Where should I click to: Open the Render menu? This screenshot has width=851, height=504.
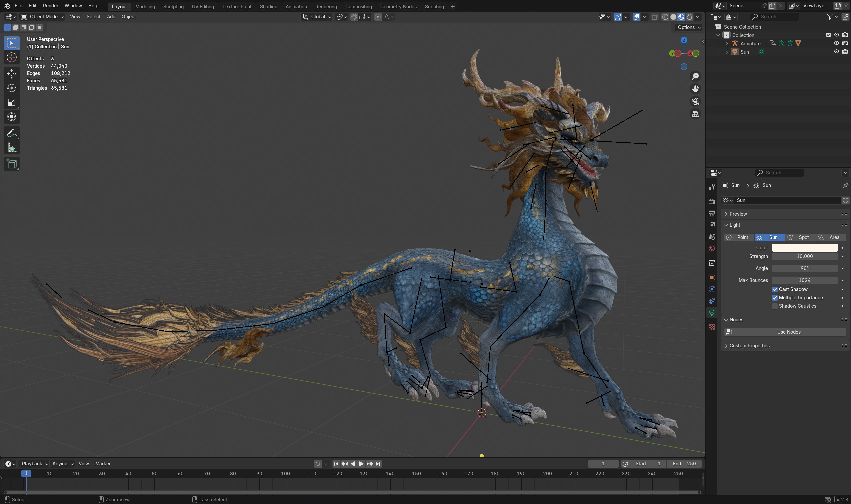pos(50,6)
